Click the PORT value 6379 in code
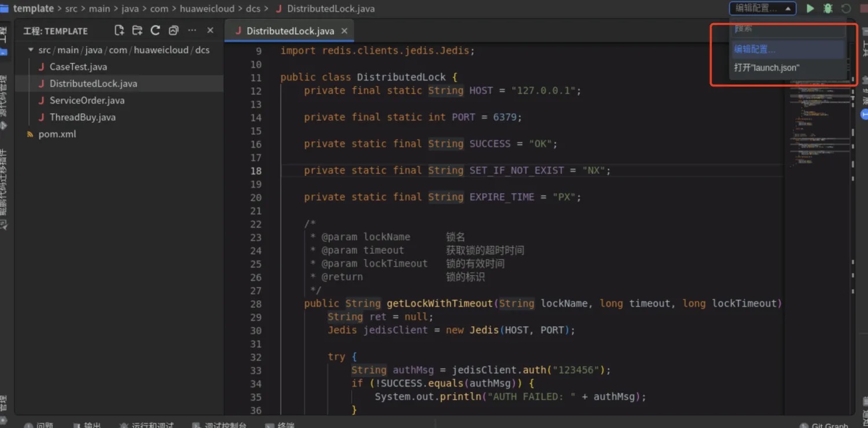 [x=505, y=117]
